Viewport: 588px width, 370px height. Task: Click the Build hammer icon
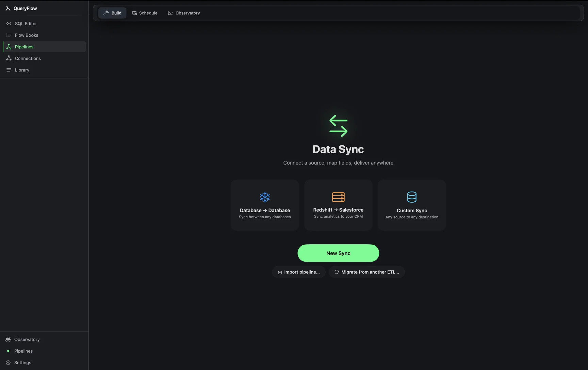(106, 13)
